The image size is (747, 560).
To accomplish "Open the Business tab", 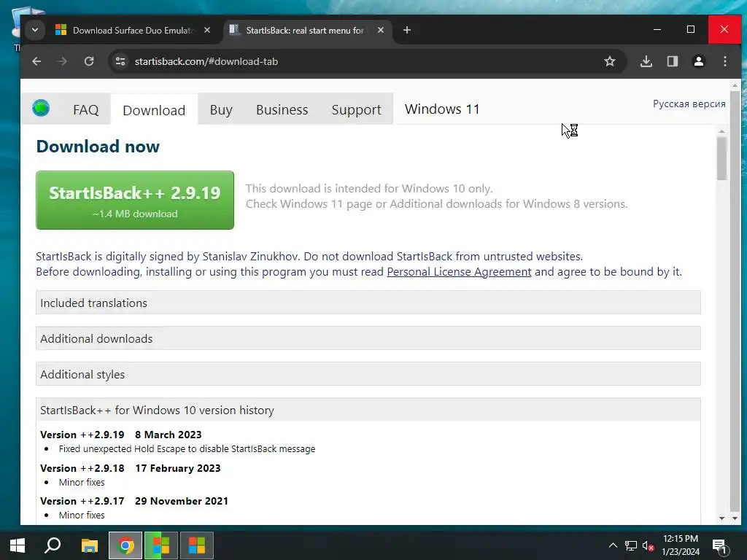I will click(x=282, y=110).
